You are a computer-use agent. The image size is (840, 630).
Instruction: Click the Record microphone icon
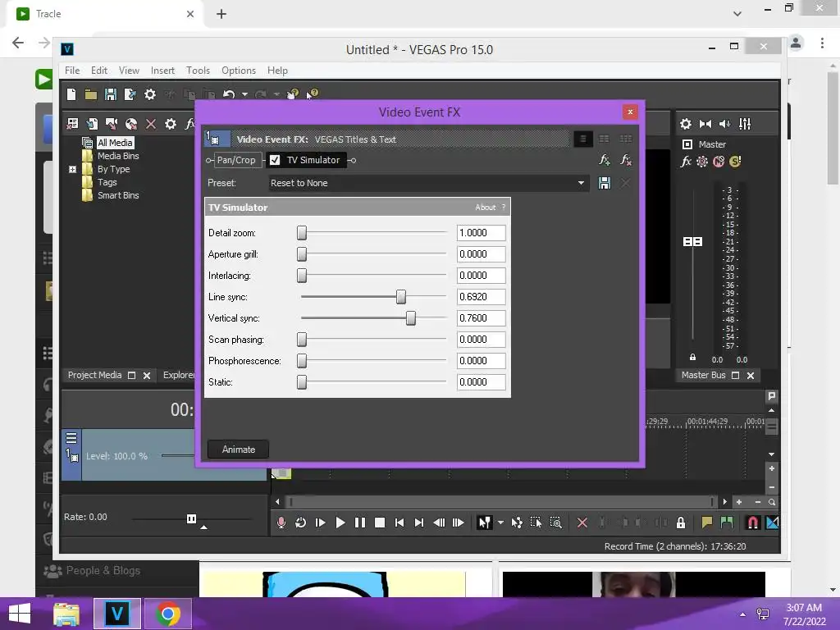(x=281, y=523)
